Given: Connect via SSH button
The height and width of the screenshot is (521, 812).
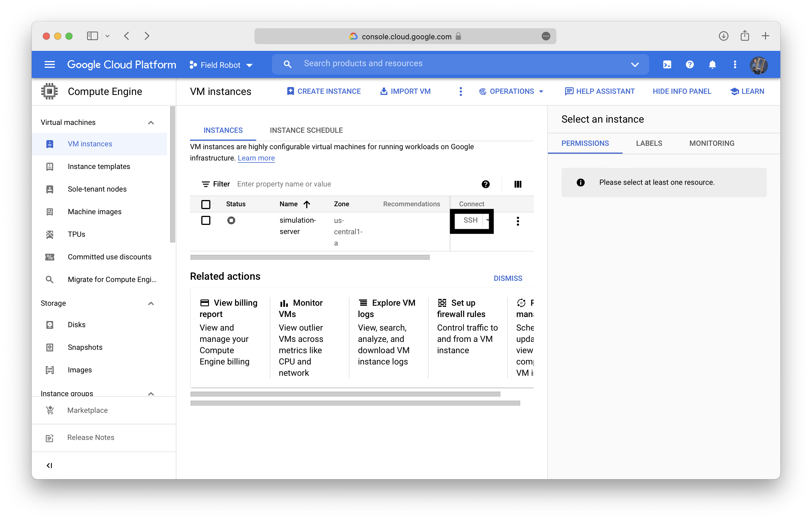Looking at the screenshot, I should tap(470, 220).
